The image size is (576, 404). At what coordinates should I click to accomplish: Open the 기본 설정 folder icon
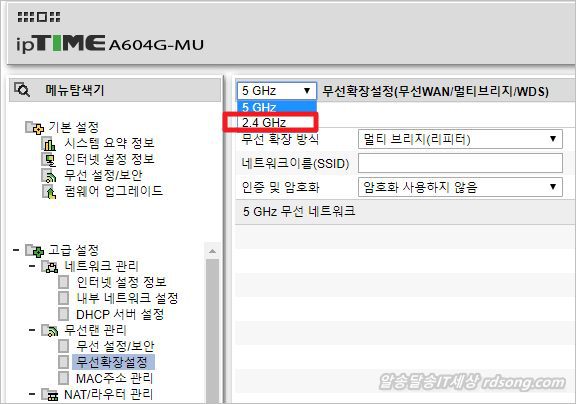click(35, 128)
